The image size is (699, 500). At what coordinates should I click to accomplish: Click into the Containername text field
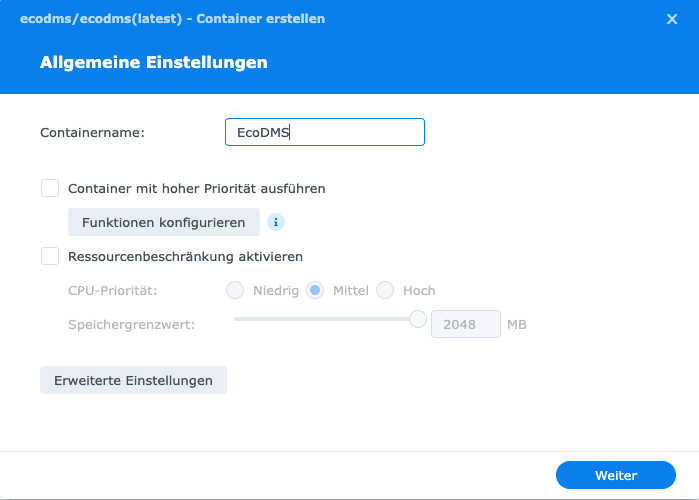[325, 132]
